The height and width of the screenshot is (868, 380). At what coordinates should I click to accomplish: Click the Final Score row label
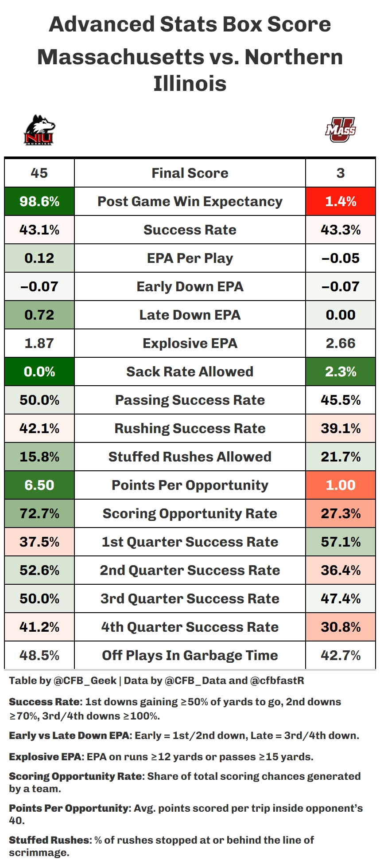tap(190, 173)
